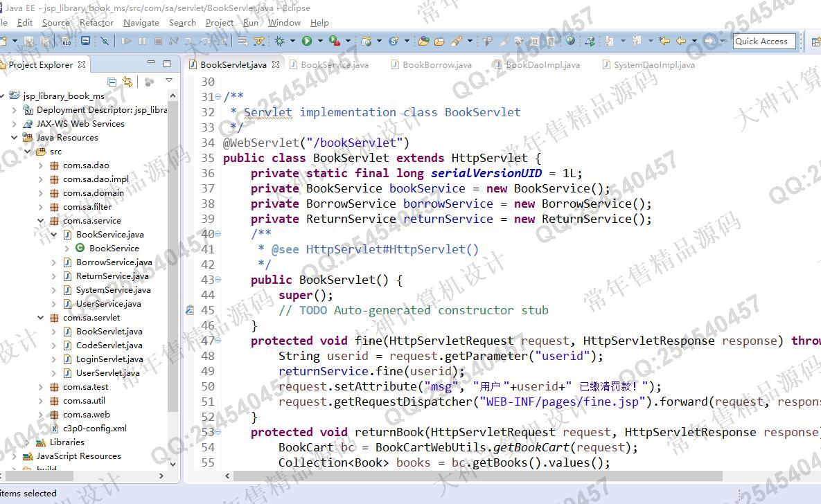Click the Open Perspective icon
This screenshot has width=821, height=504.
(x=815, y=42)
